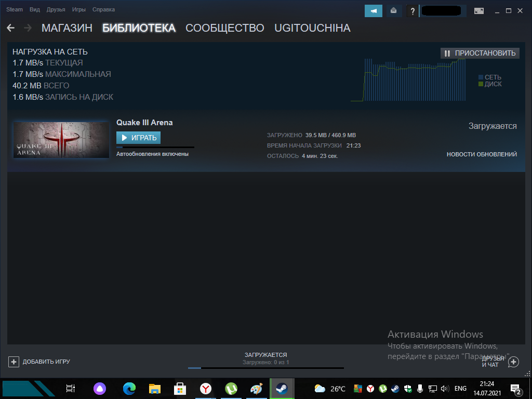532x399 pixels.
Task: Click Windows Start button
Action: (29, 389)
